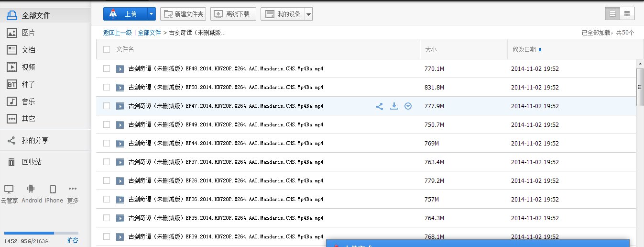Viewport: 644px width, 247px height.
Task: Open Android client icon
Action: coord(32,189)
